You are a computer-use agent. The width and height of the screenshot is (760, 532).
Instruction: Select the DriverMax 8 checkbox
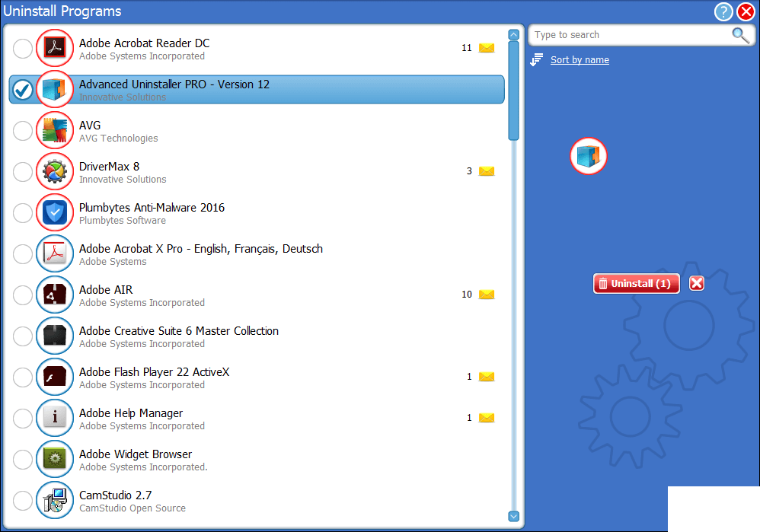23,172
